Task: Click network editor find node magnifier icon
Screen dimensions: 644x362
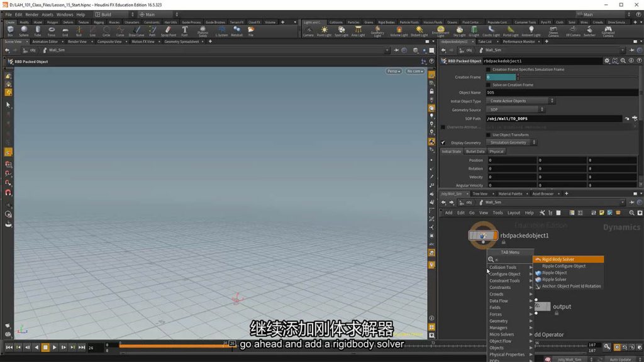Action: [x=631, y=212]
